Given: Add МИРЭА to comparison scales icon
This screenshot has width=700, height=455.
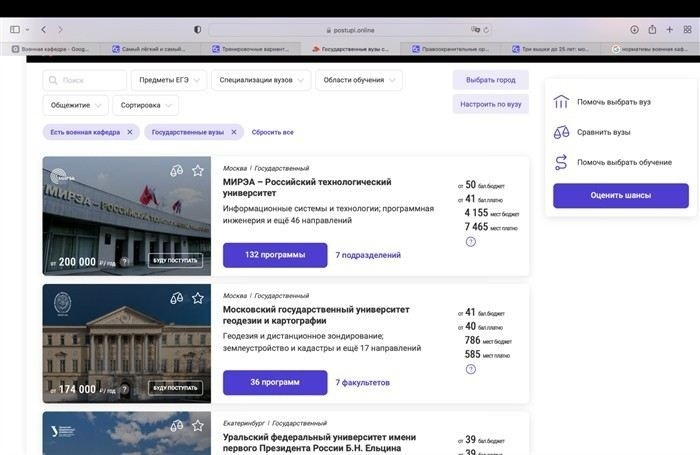Looking at the screenshot, I should 176,171.
